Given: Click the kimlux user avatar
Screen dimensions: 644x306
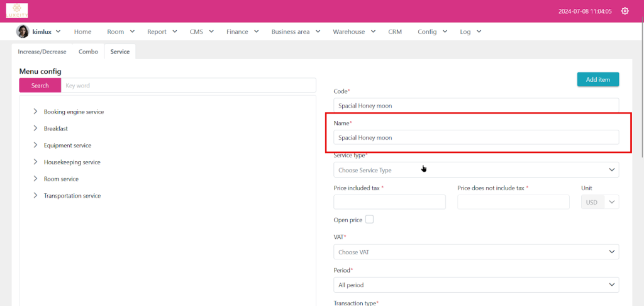Looking at the screenshot, I should (x=23, y=31).
